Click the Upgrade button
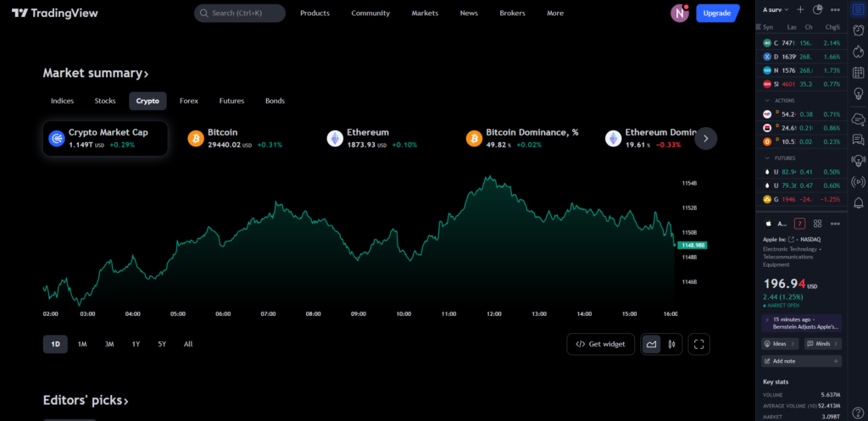 [x=717, y=14]
